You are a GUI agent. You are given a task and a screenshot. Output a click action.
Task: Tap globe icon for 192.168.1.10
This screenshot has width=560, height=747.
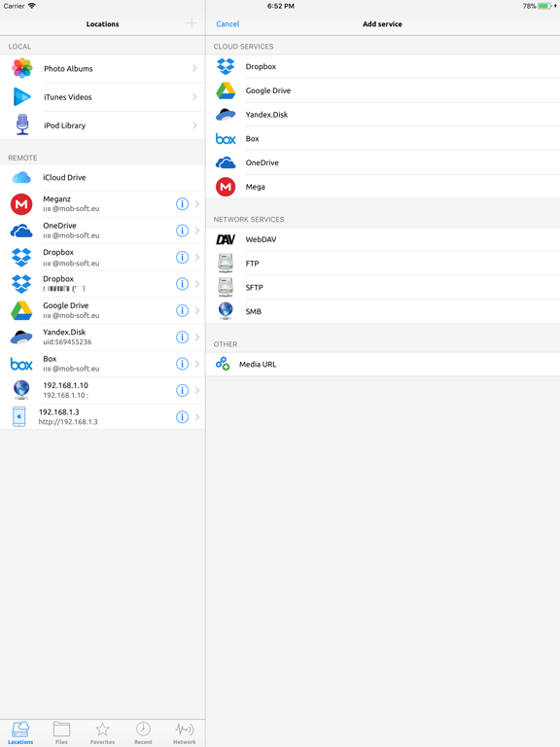[x=21, y=390]
